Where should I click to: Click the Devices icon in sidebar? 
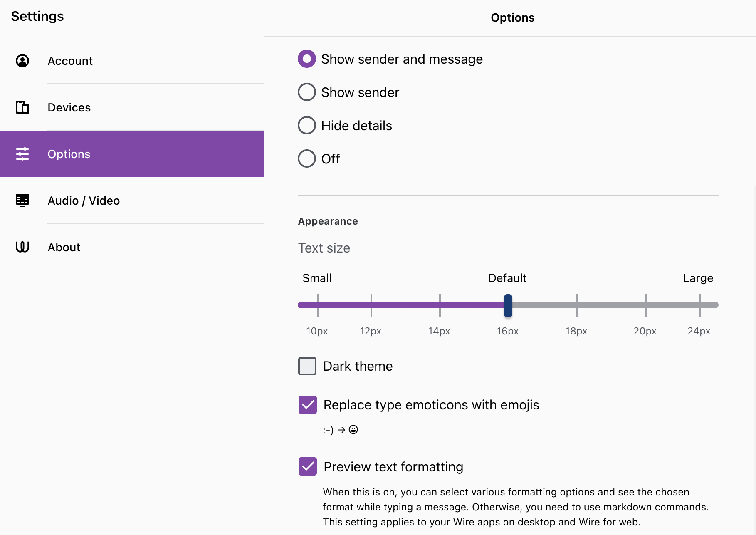point(22,107)
